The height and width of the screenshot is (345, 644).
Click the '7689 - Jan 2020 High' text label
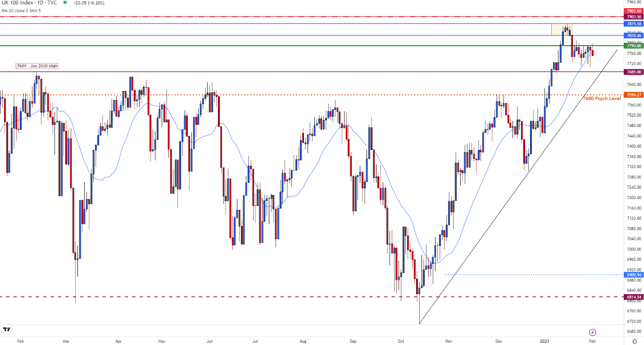(x=37, y=66)
